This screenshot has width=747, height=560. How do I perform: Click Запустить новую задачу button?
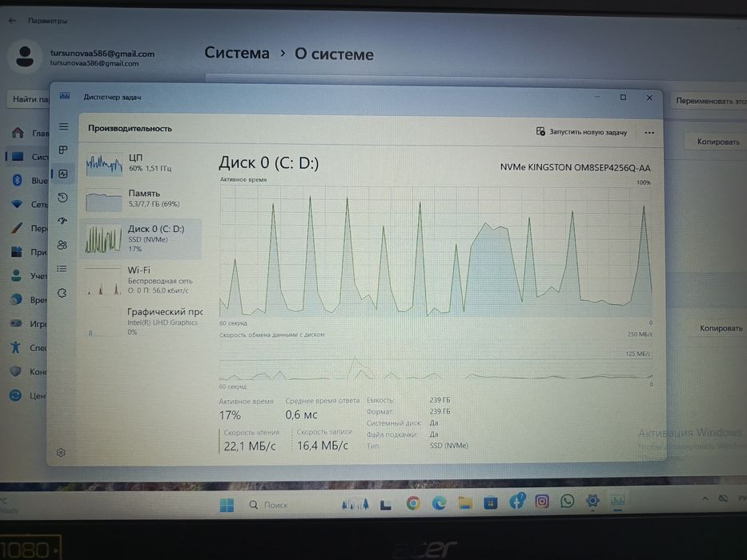click(581, 132)
